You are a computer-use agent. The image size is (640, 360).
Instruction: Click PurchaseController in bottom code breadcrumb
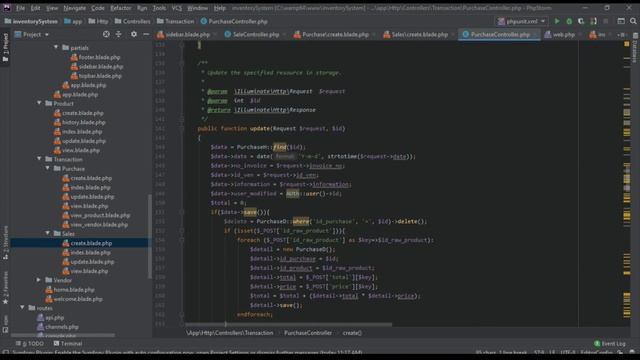(x=308, y=333)
